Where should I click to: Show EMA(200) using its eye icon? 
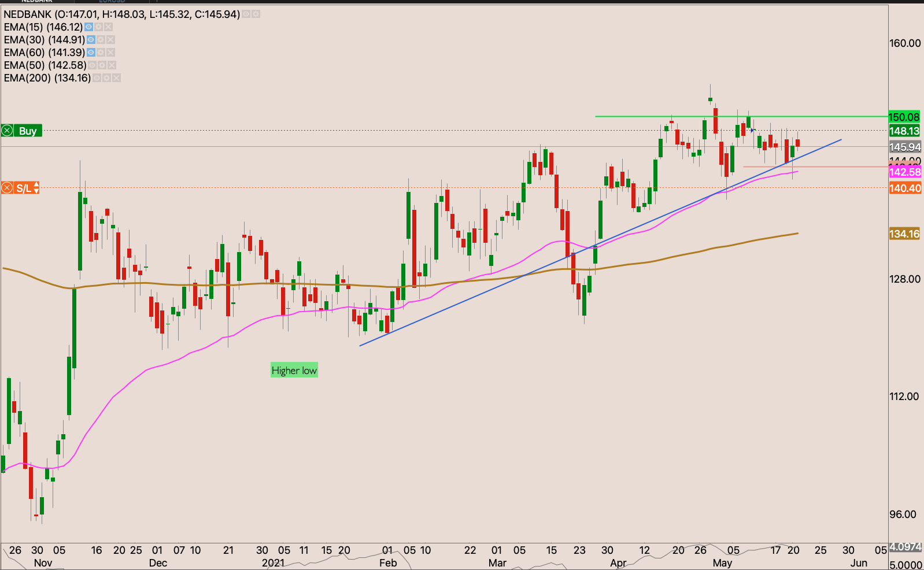coord(97,78)
